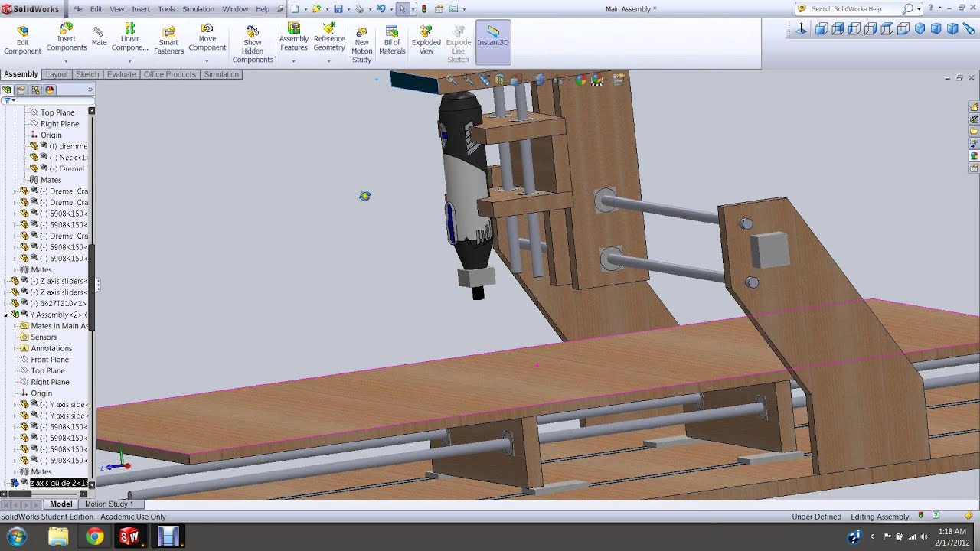Screen dimensions: 980x551
Task: Click the Print icon
Action: (359, 9)
